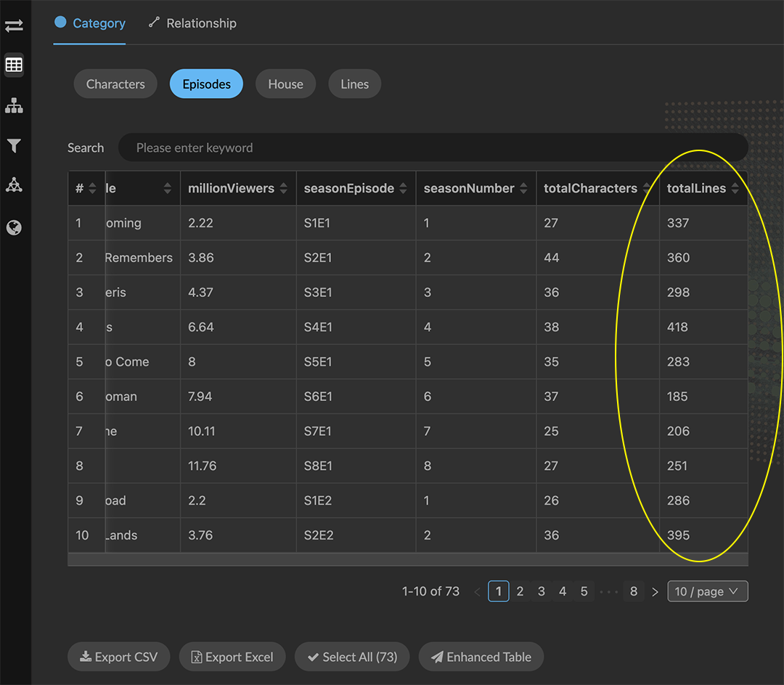Image resolution: width=784 pixels, height=685 pixels.
Task: Select the globe icon in the sidebar
Action: [14, 227]
